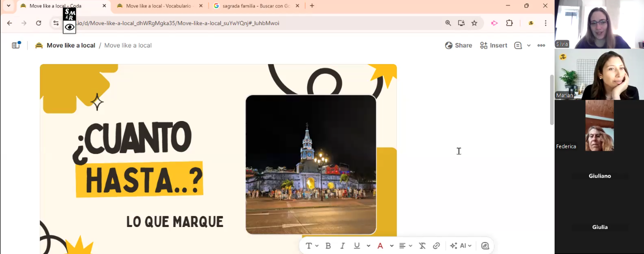The width and height of the screenshot is (644, 254).
Task: Set red text color with A icon
Action: click(380, 245)
